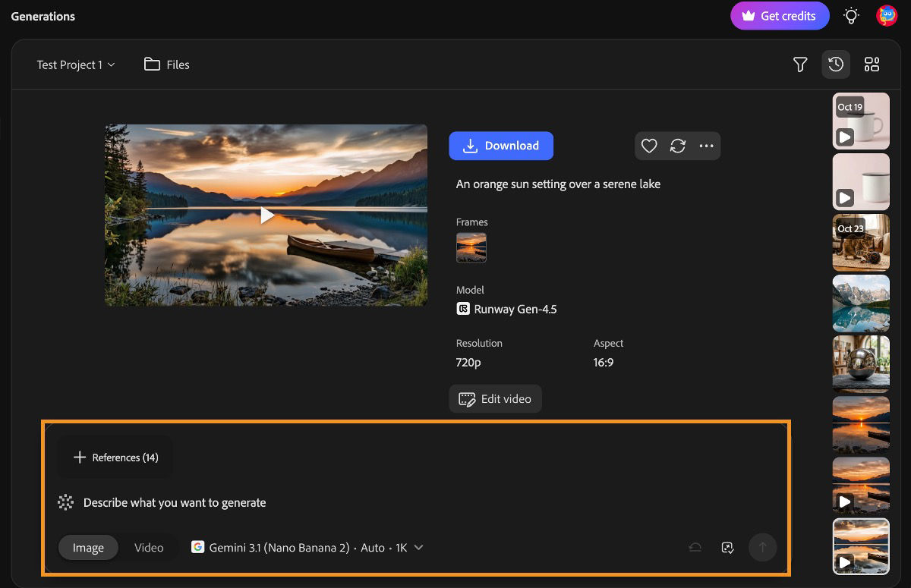Click the 720p resolution value
Image resolution: width=911 pixels, height=588 pixels.
coord(468,363)
